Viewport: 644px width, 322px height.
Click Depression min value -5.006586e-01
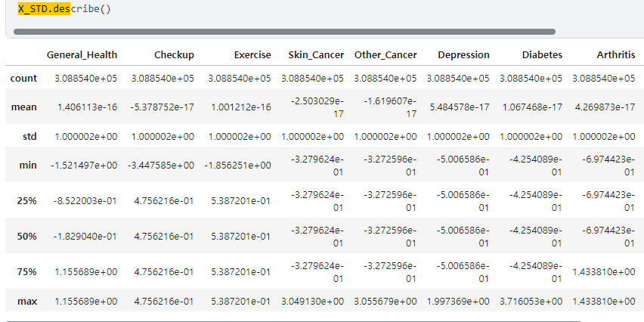pos(463,166)
